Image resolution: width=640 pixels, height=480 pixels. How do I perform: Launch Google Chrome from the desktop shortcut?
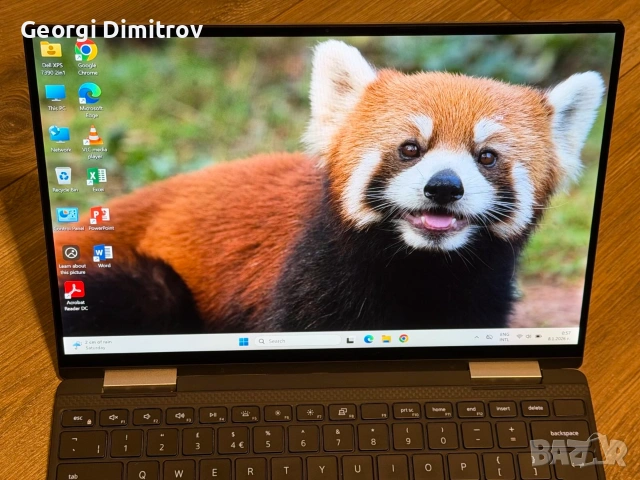(87, 58)
